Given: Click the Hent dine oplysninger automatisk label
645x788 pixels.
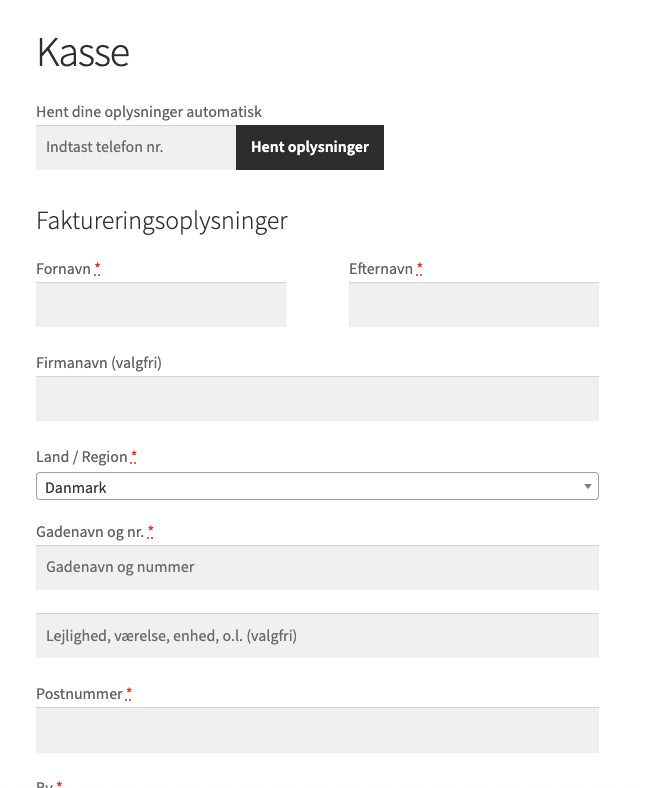Looking at the screenshot, I should (x=149, y=112).
